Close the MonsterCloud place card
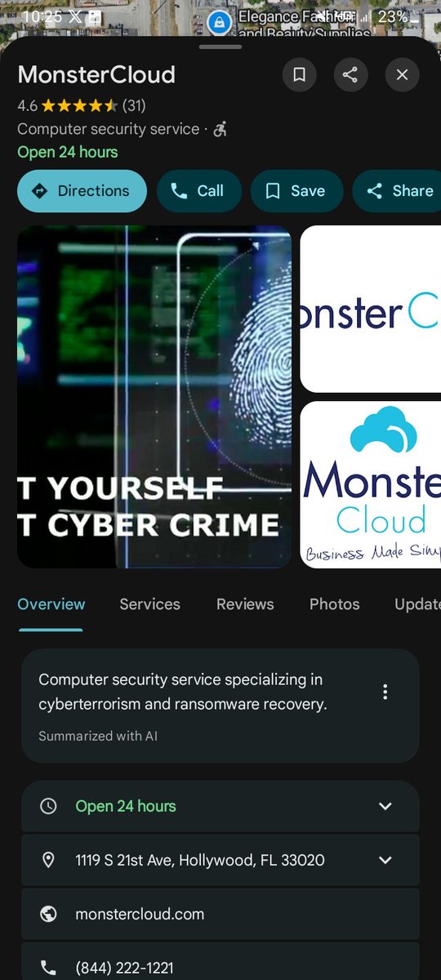 click(402, 75)
